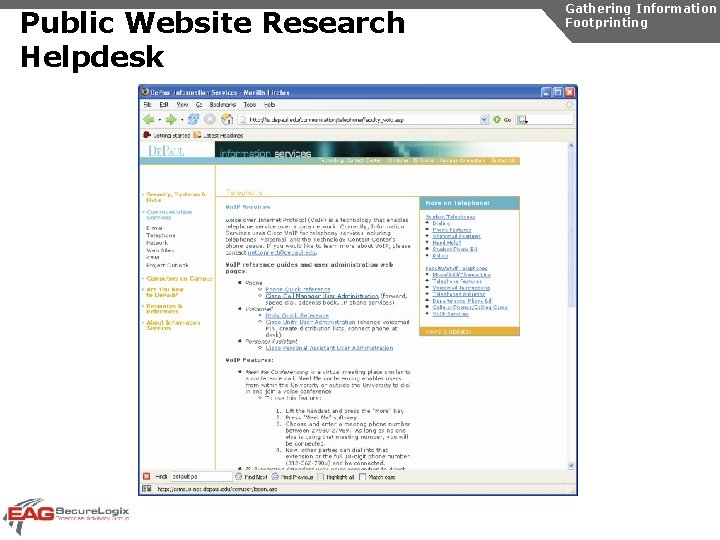Open the Unity Quick Reference link

pyautogui.click(x=297, y=315)
